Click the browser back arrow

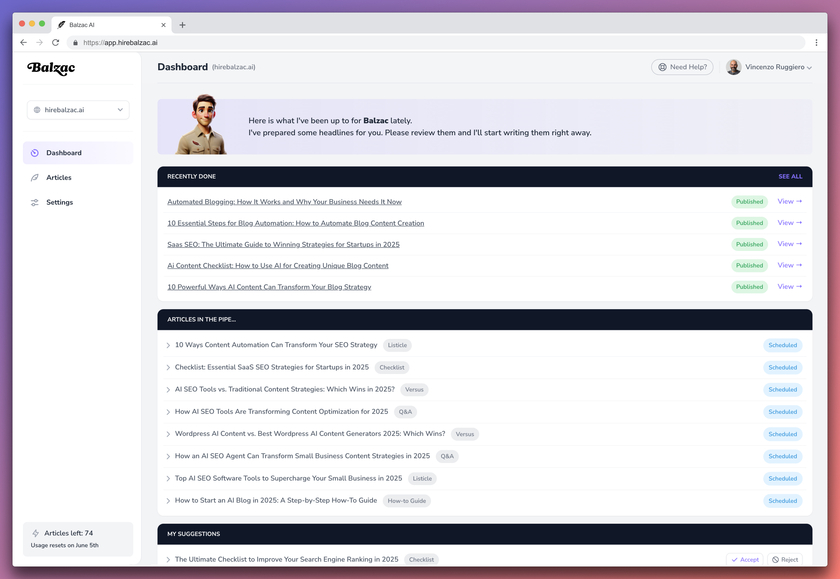point(24,42)
